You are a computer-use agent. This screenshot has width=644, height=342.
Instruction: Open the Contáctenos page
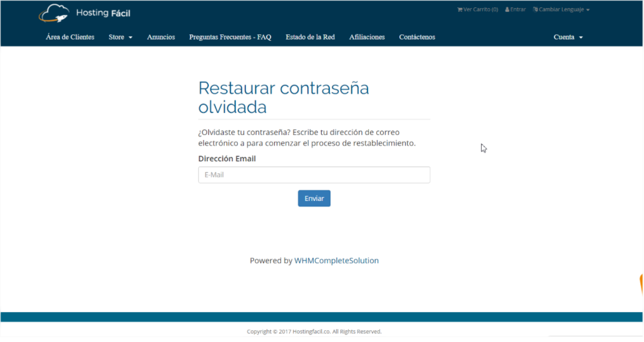417,37
